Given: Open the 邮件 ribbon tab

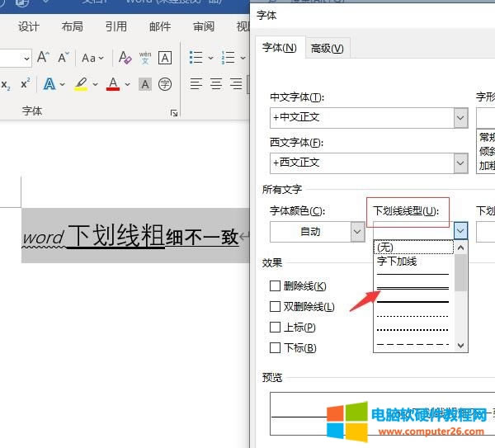Looking at the screenshot, I should [160, 26].
